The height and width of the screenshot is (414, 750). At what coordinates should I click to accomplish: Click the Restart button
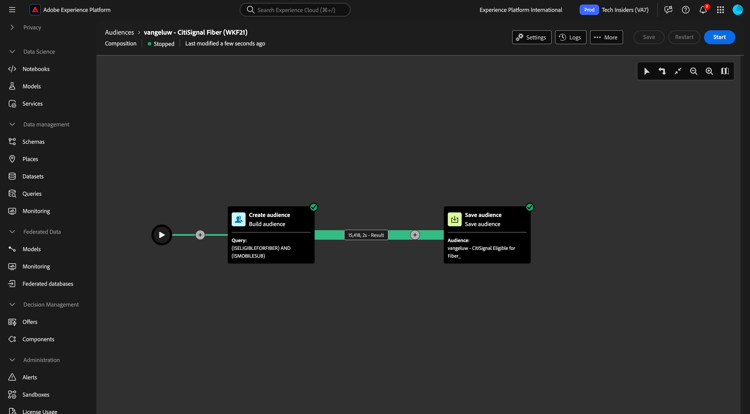click(x=684, y=37)
